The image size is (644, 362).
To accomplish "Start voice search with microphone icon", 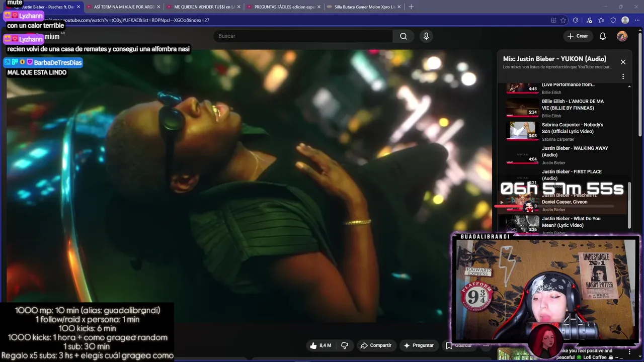I will click(426, 36).
